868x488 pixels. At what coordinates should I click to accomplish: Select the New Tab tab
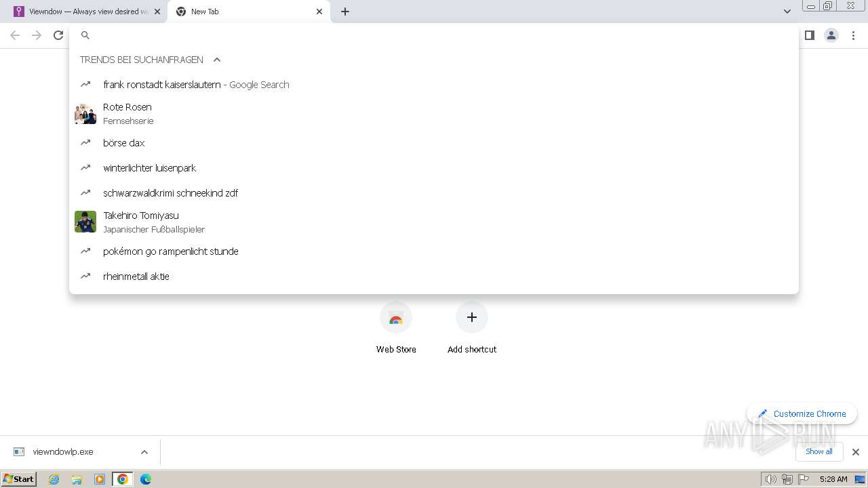coord(249,12)
